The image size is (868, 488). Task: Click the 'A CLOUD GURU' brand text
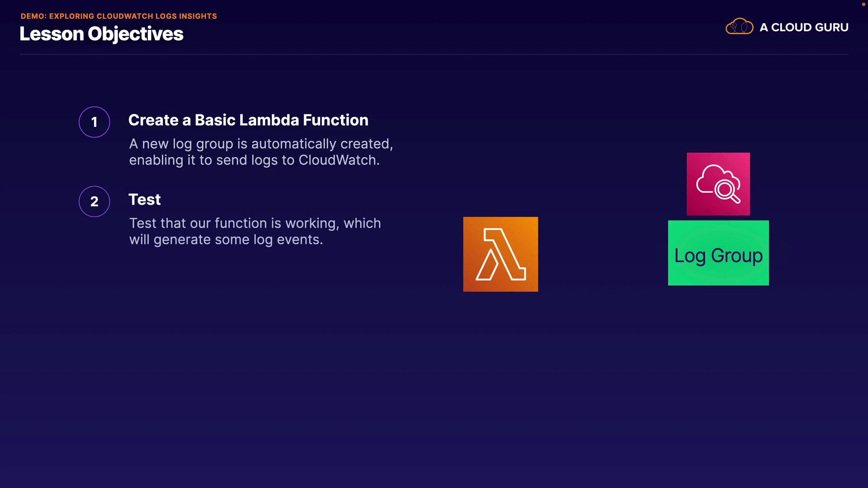(803, 28)
